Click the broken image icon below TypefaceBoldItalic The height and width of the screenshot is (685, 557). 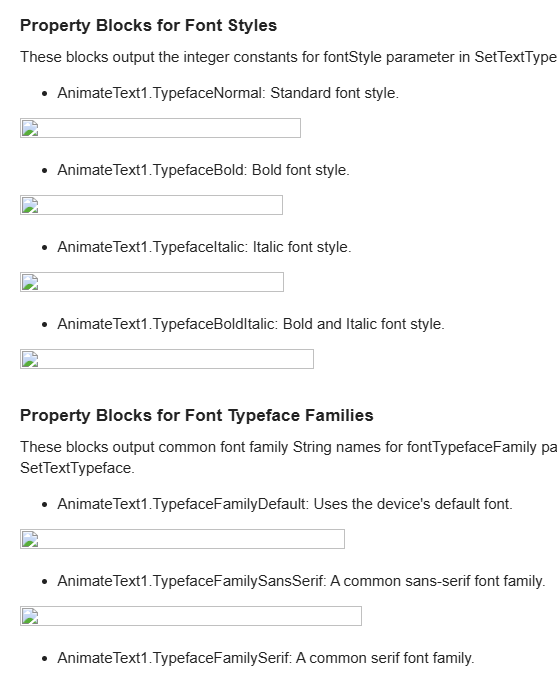coord(30,359)
